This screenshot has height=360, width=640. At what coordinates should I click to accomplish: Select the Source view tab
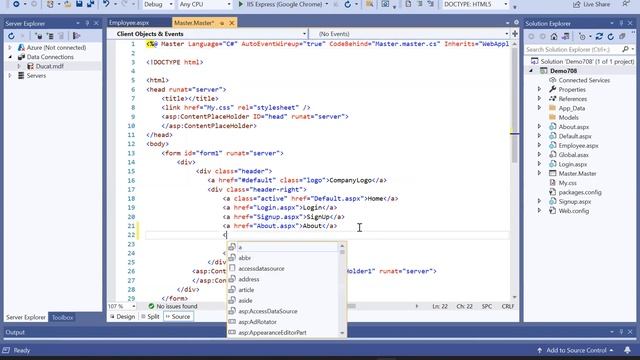tap(178, 316)
